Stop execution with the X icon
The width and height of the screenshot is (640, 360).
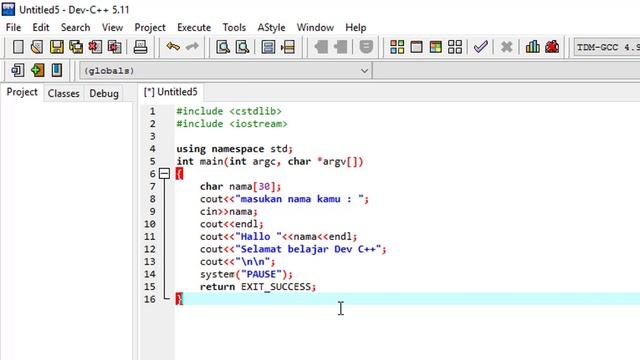[507, 47]
